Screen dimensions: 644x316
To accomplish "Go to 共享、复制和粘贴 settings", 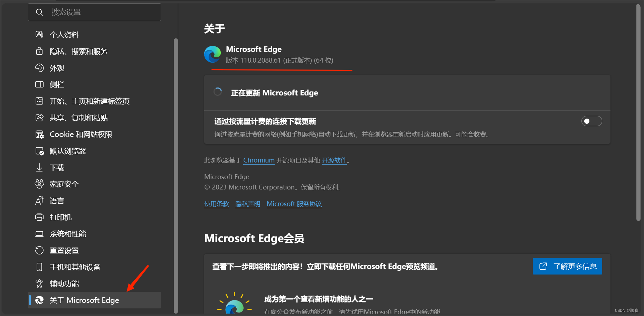I will (x=94, y=118).
